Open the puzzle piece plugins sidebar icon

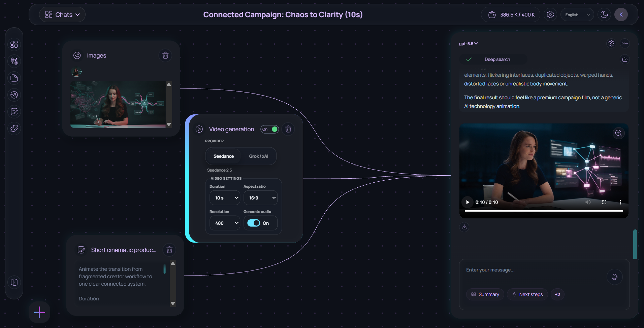(x=14, y=129)
